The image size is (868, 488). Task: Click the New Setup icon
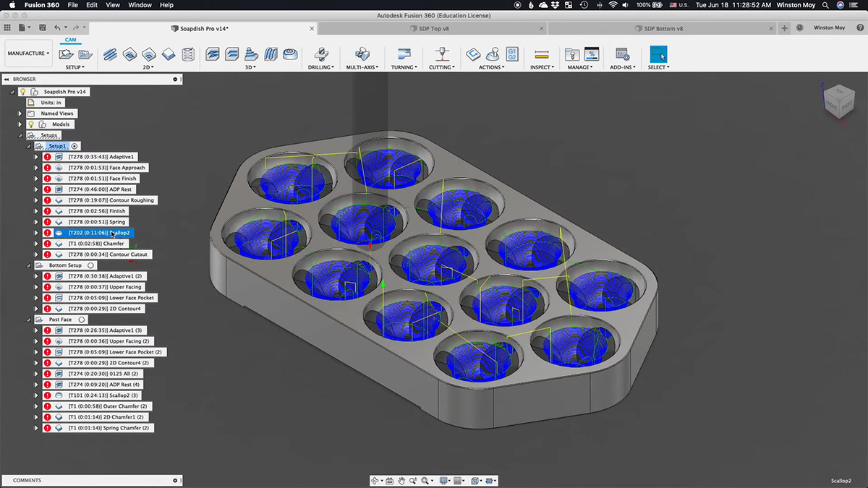[67, 54]
